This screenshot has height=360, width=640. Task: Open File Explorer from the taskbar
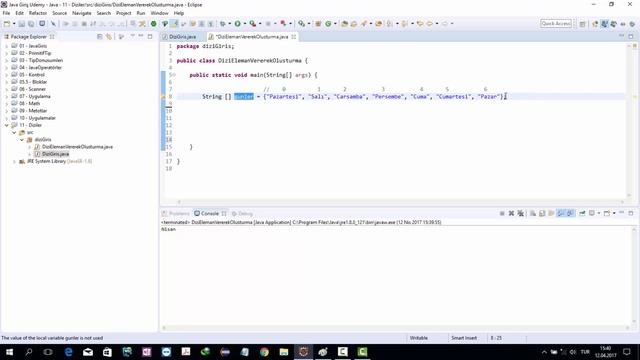[x=284, y=352]
